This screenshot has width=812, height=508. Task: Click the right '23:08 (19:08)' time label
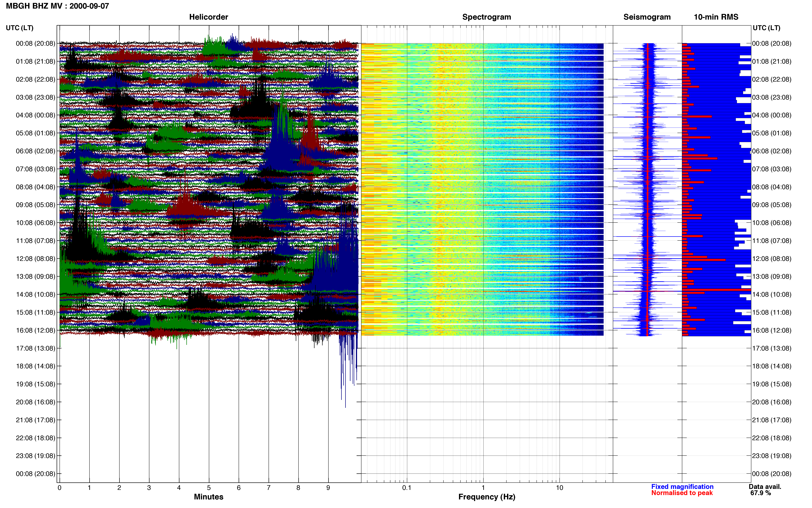tap(772, 456)
